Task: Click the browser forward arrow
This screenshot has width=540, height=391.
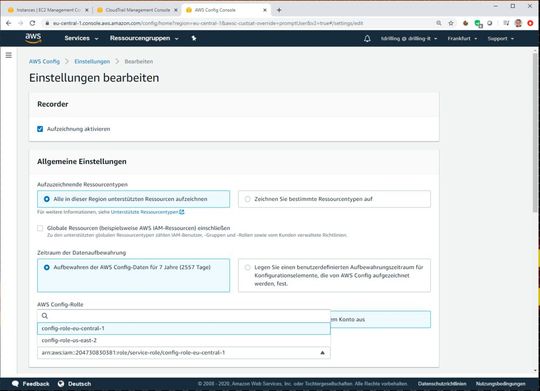Action: [21, 23]
